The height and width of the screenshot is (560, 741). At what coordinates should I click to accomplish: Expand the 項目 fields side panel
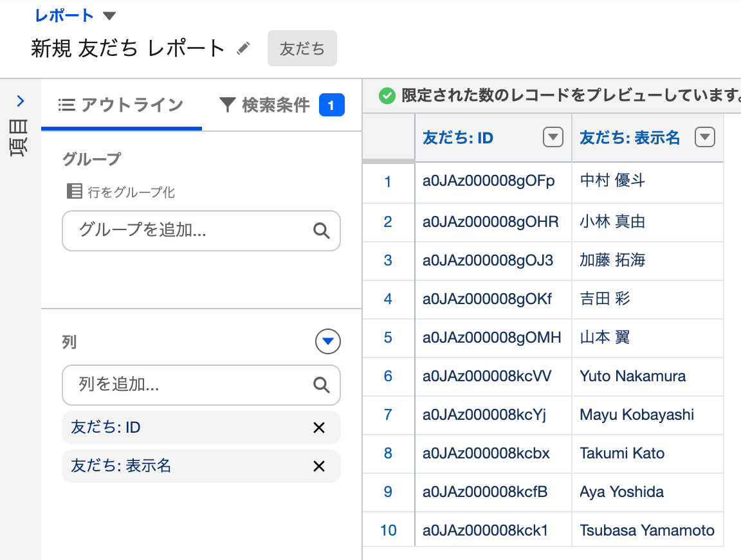[x=21, y=100]
